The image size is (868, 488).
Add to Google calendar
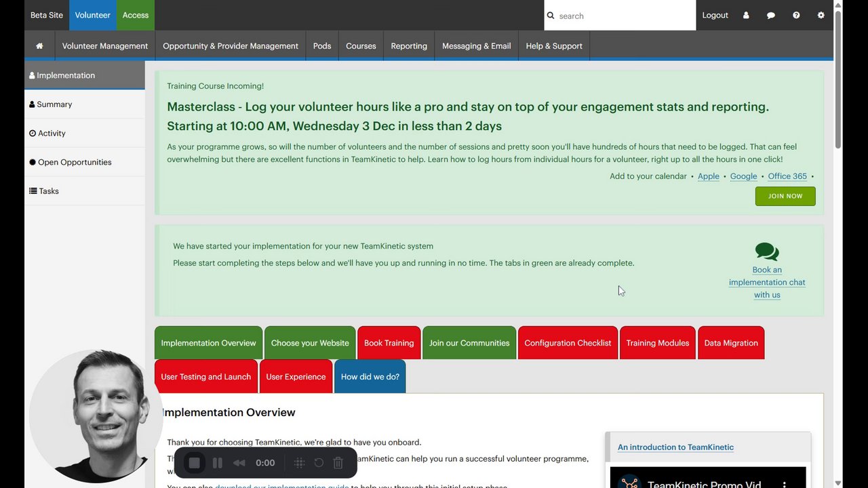click(x=743, y=176)
